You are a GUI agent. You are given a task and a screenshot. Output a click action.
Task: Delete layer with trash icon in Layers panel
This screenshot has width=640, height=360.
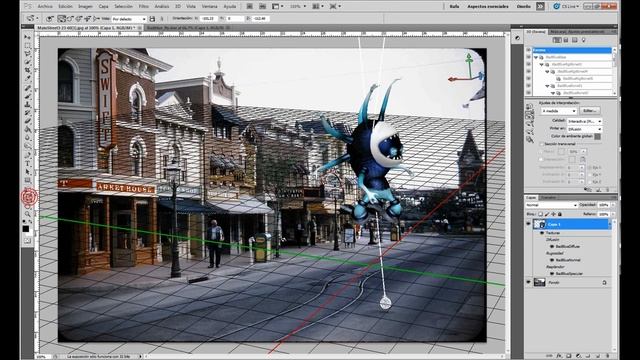[x=607, y=356]
